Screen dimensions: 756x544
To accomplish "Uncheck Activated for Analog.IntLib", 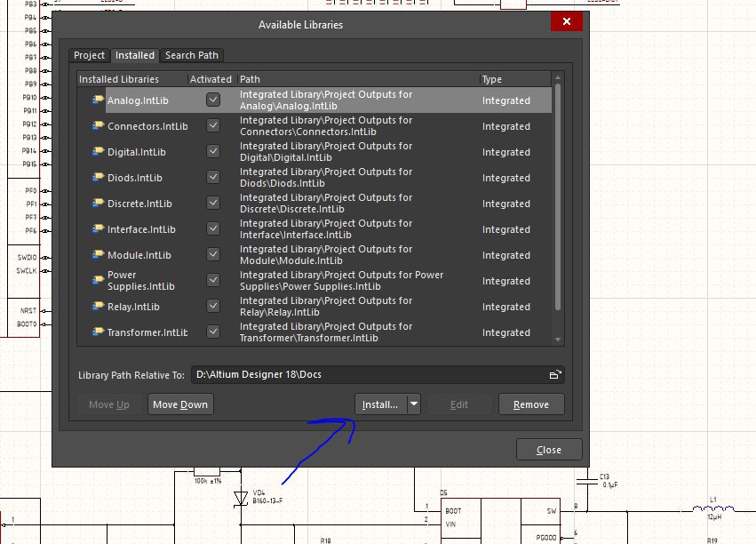I will [x=213, y=100].
